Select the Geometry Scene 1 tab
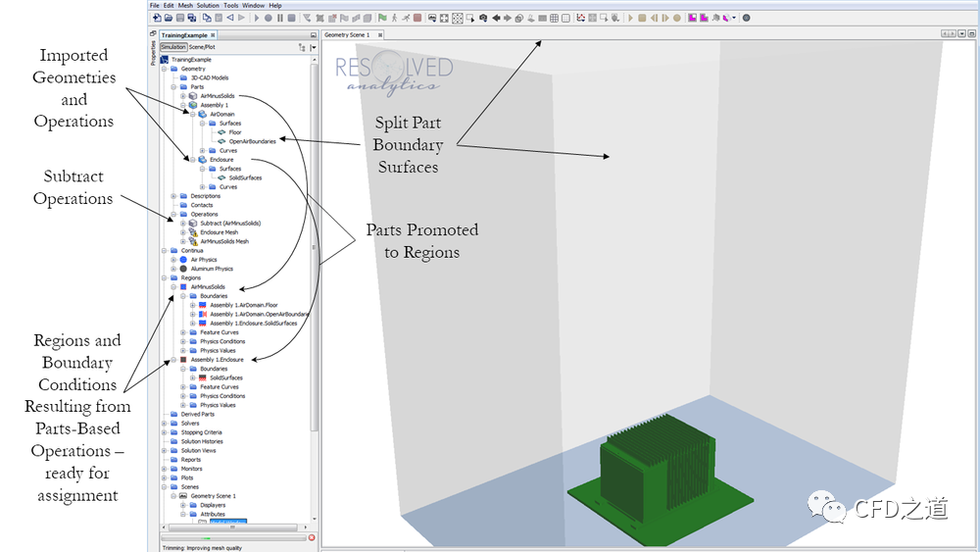Screen dimensions: 980x552 pyautogui.click(x=347, y=34)
